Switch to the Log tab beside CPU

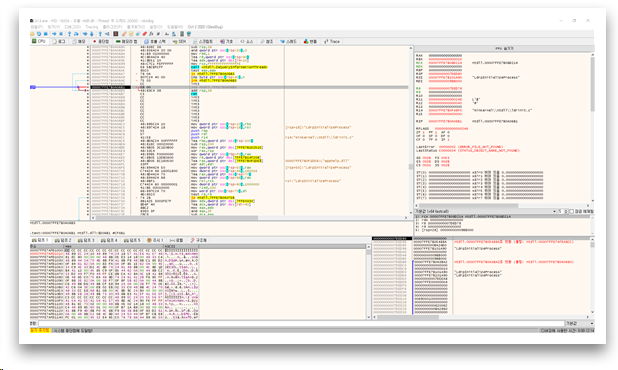coord(59,41)
